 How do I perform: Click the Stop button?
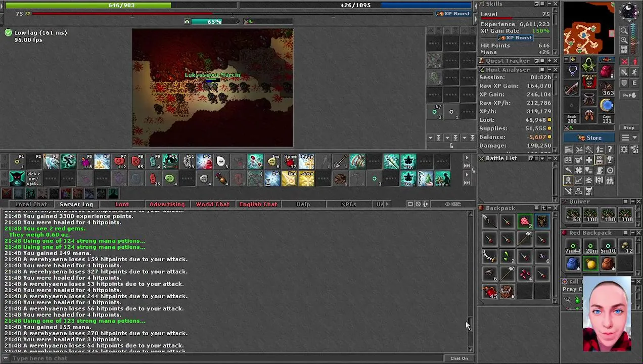(629, 128)
